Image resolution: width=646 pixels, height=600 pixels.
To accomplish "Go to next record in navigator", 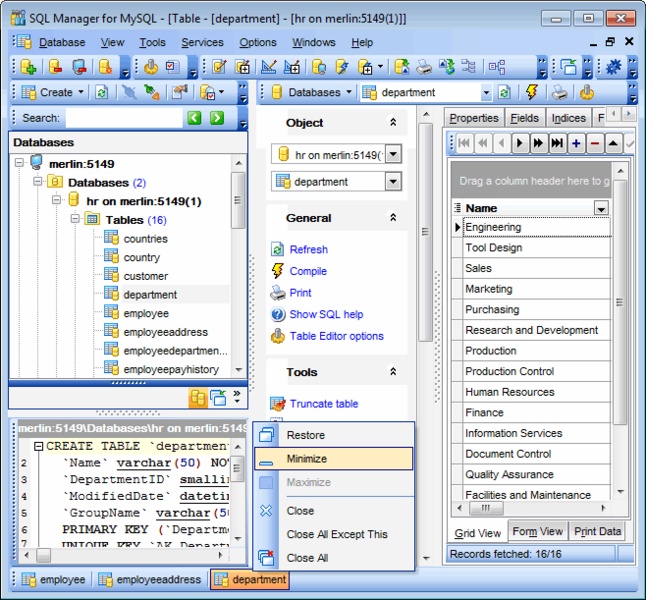I will click(x=520, y=143).
